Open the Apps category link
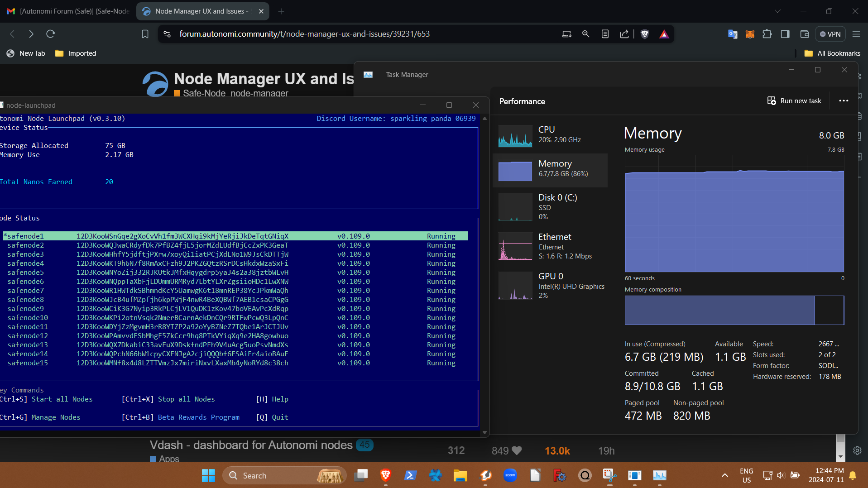 pos(165,458)
